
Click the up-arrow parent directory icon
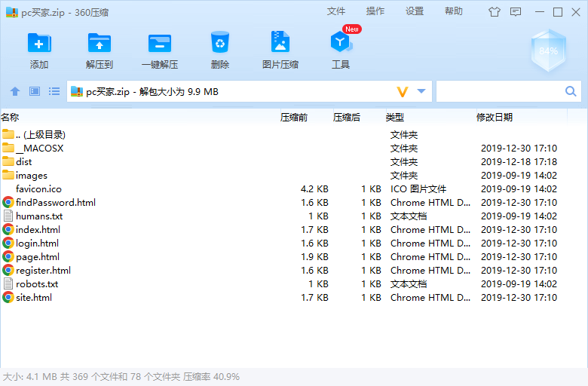[15, 91]
